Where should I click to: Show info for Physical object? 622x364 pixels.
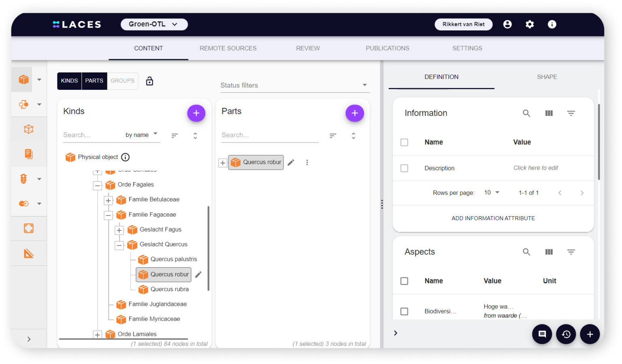pyautogui.click(x=126, y=157)
